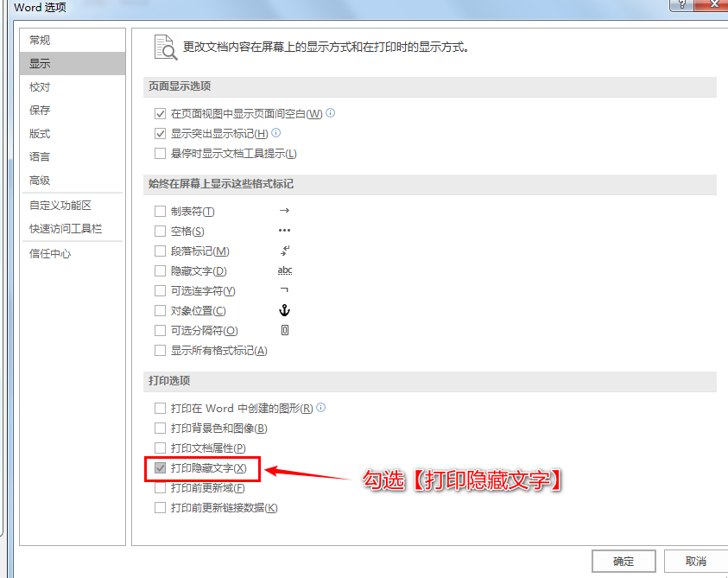Click the 更改文档内容在屏幕上的显示方式 description text
728x578 pixels.
click(x=326, y=48)
